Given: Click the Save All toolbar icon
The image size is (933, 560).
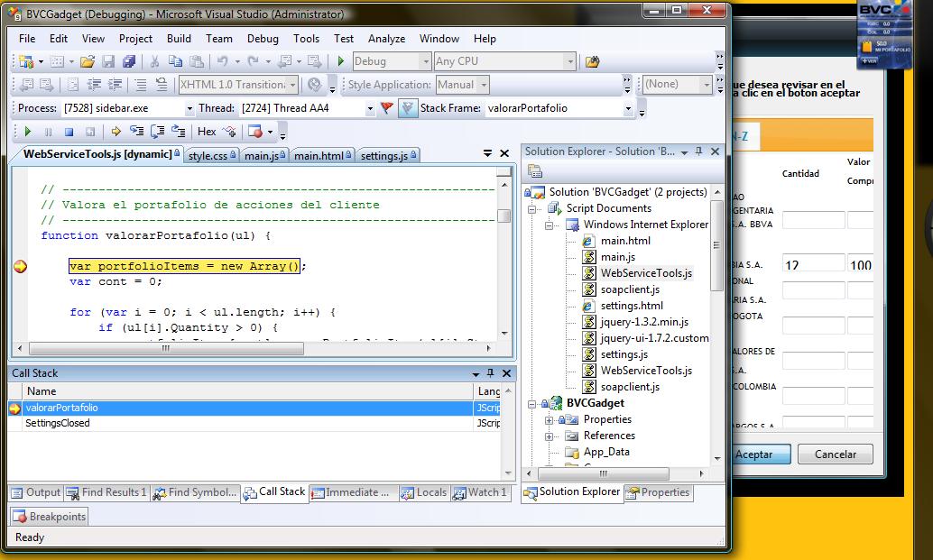Looking at the screenshot, I should [129, 61].
